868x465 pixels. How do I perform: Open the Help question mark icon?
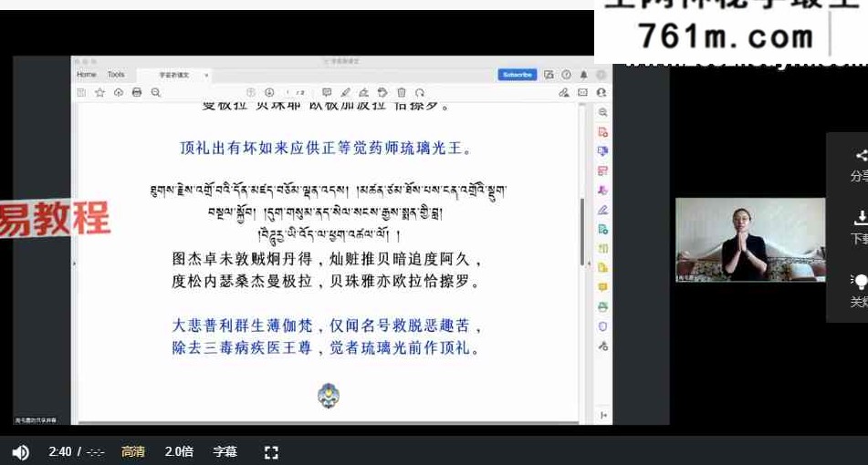(566, 75)
